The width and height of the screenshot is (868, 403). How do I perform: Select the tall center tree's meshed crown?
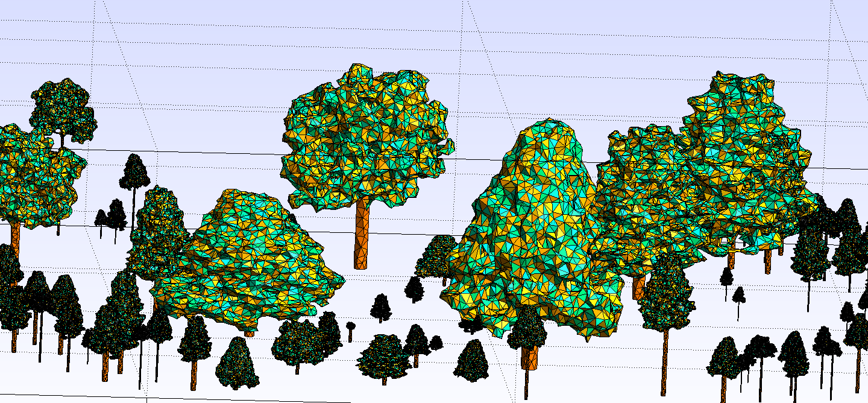coord(366,138)
